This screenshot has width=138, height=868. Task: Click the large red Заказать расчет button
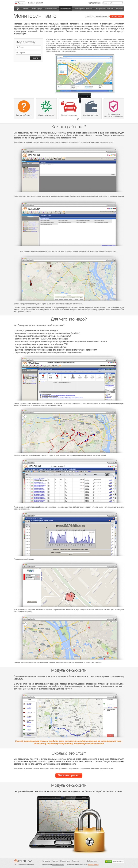coord(69,775)
